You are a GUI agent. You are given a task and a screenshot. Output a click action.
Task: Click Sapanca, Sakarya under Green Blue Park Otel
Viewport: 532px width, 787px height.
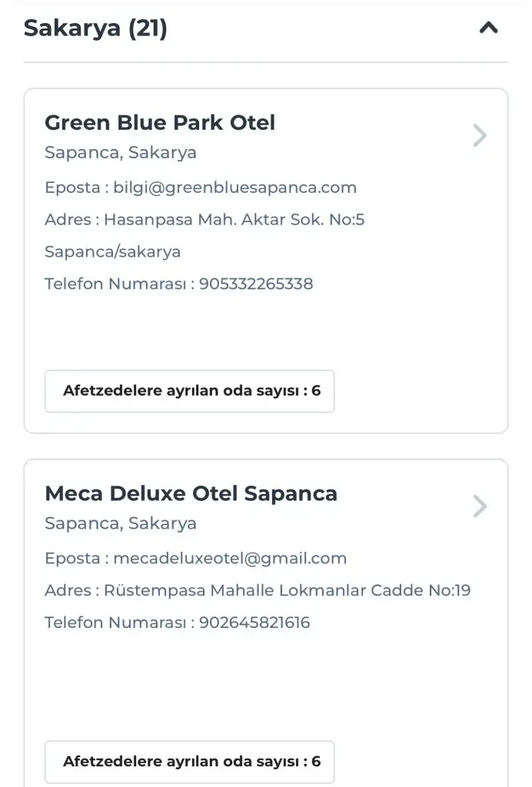(x=121, y=152)
